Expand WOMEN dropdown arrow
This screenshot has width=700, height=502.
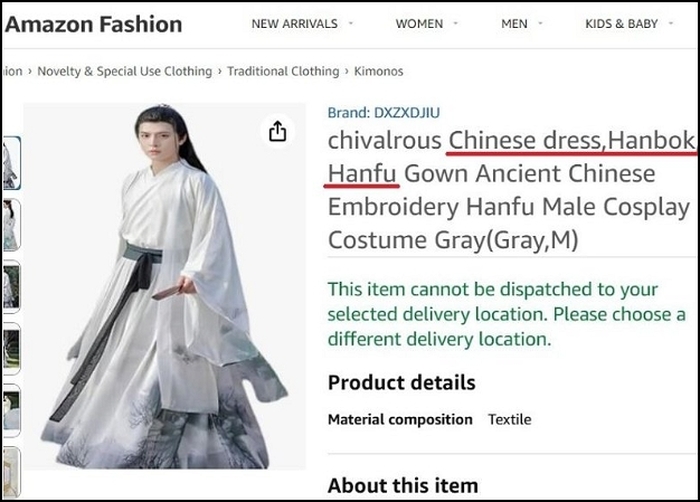(x=456, y=23)
